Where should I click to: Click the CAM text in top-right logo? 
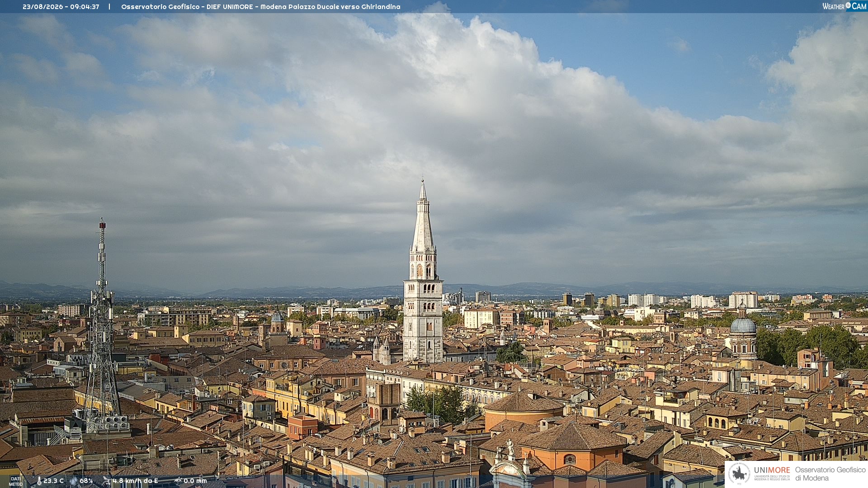click(x=859, y=6)
